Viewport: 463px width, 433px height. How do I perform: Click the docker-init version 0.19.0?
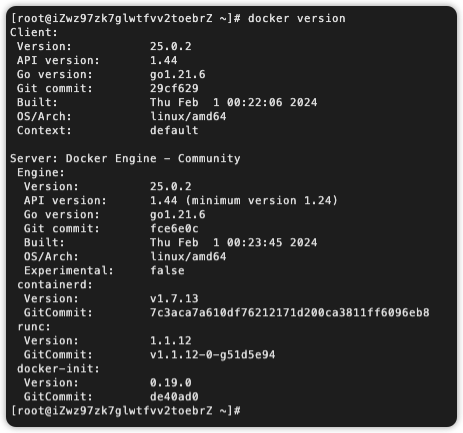171,382
